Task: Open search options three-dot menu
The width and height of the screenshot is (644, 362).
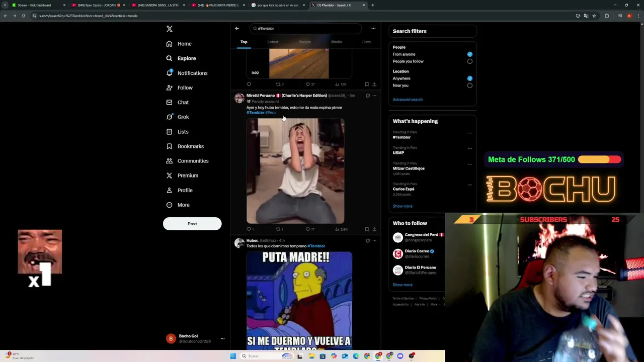Action: (x=373, y=29)
